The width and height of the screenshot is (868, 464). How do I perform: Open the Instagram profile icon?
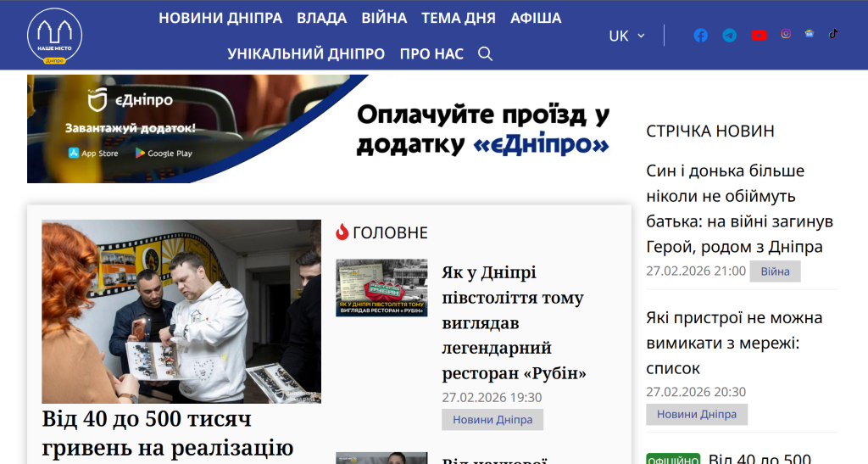786,34
